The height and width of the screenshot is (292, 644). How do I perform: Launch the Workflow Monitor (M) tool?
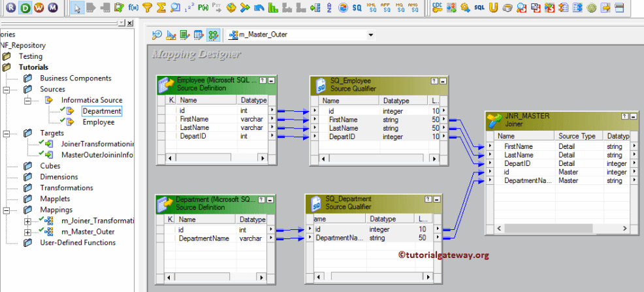point(52,7)
